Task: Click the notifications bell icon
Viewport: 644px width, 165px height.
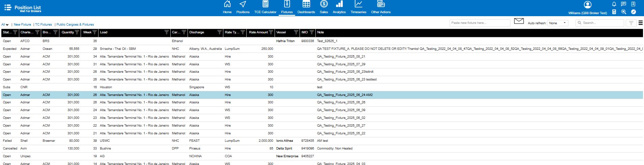Action: 614,4
